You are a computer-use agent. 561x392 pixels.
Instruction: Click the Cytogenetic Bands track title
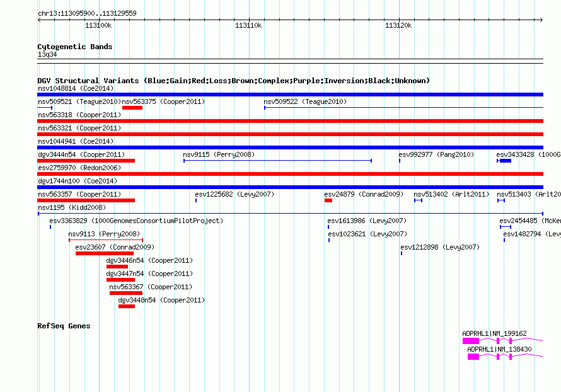pos(75,47)
